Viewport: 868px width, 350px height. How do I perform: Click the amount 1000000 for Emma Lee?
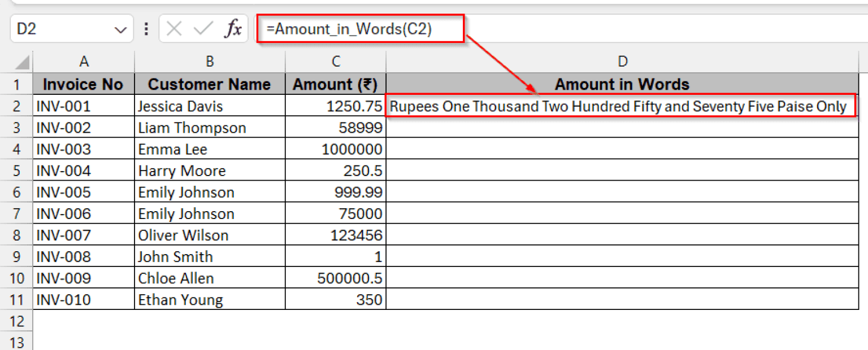click(x=336, y=149)
